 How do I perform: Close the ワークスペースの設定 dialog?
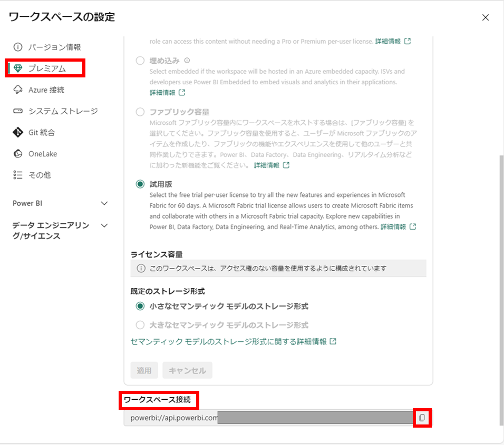(x=486, y=17)
